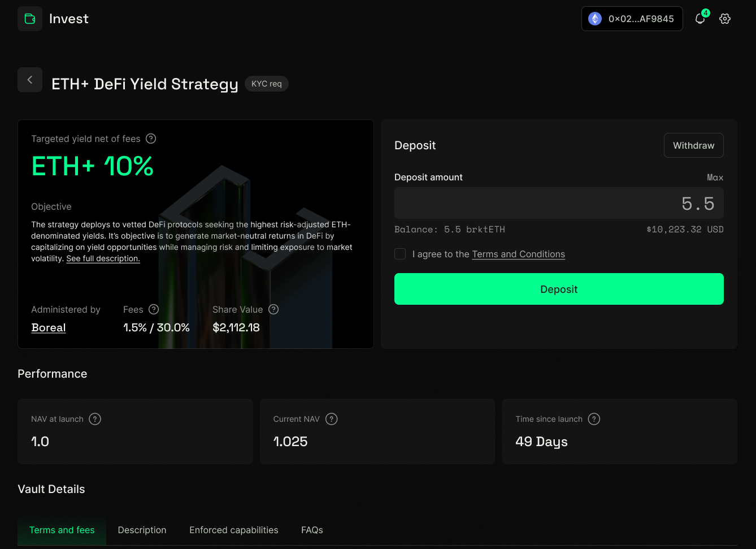Tick the agree to Terms checkbox
This screenshot has width=756, height=549.
(400, 254)
